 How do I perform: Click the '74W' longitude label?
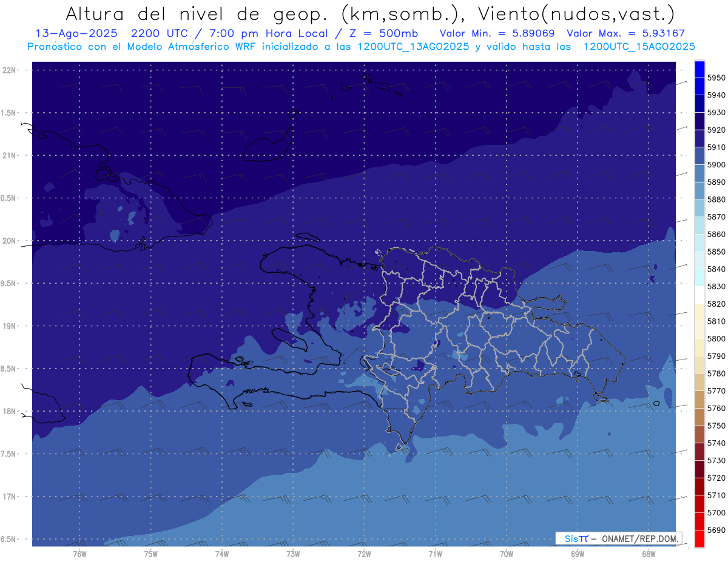click(221, 554)
